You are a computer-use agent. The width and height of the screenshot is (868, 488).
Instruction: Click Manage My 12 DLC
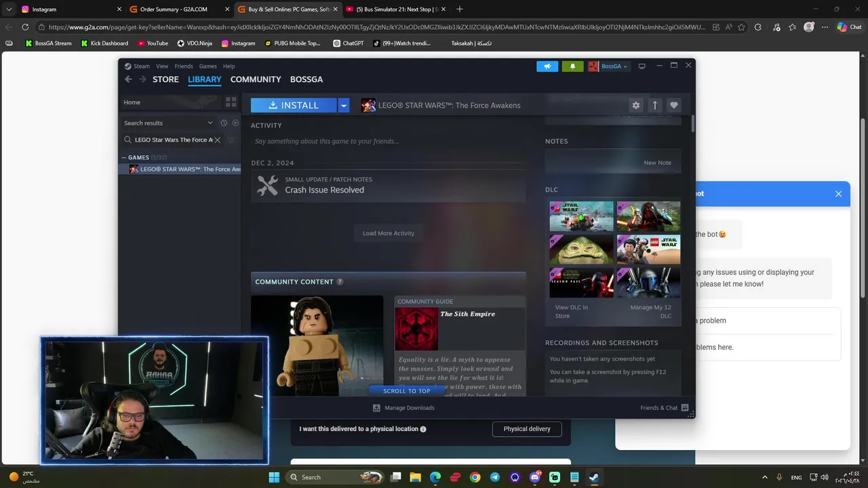[x=650, y=312]
